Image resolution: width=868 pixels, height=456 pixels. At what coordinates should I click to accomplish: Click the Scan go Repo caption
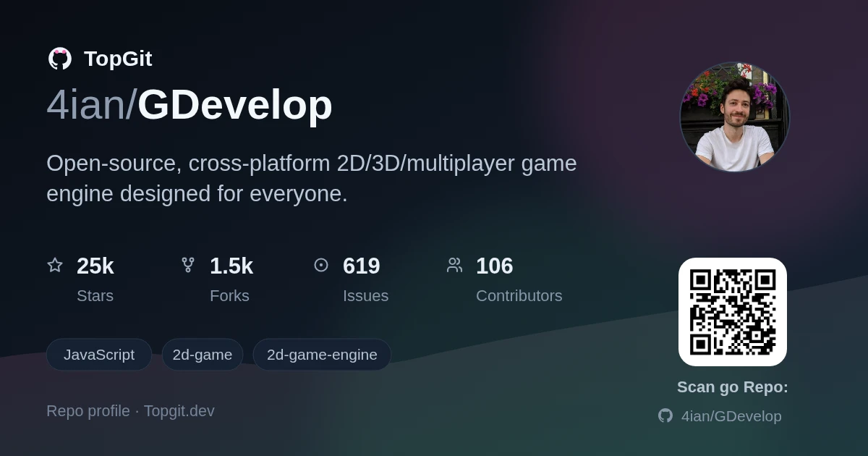pos(733,387)
